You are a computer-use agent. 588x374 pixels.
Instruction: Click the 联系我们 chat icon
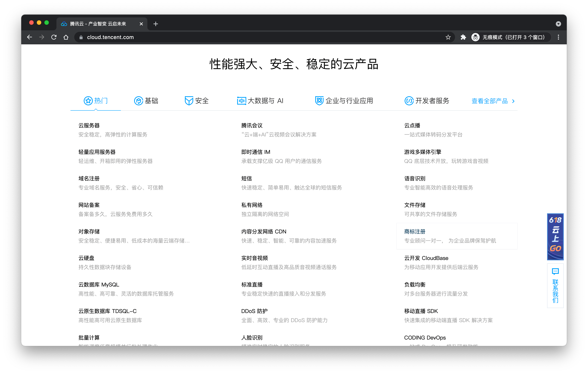click(x=555, y=271)
